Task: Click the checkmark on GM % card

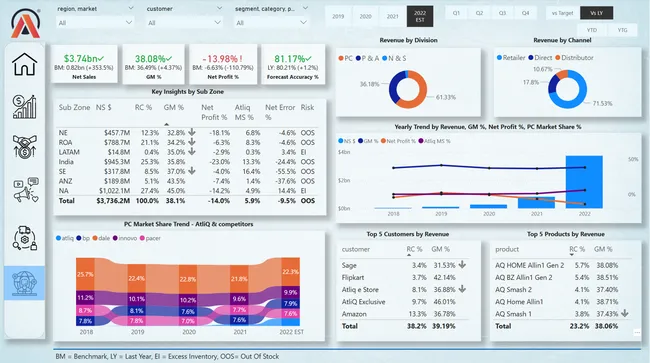Action: [x=169, y=58]
